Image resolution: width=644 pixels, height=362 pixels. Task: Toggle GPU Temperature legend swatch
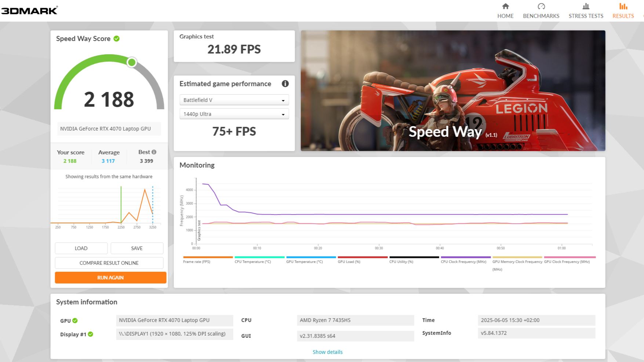click(311, 257)
